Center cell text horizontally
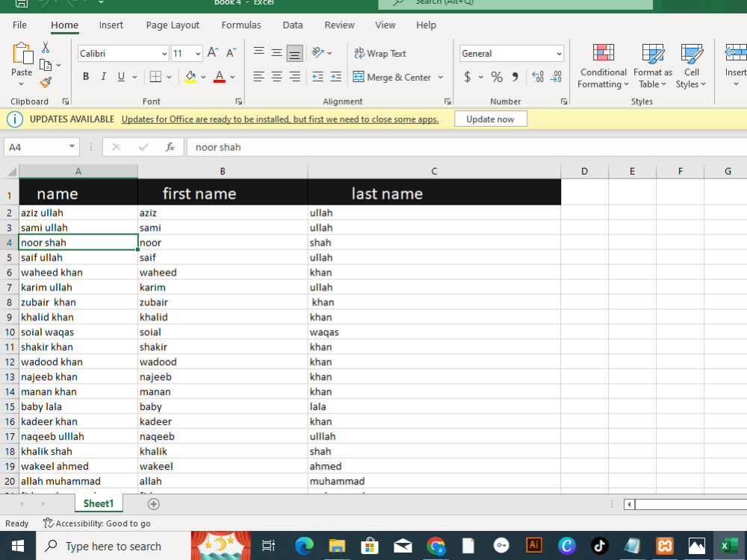This screenshot has width=747, height=560. coord(277,77)
